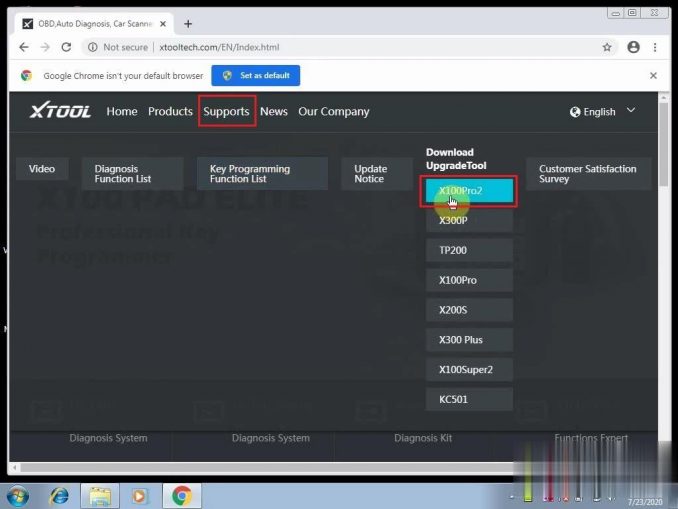
Task: Click Set as default button
Action: [256, 76]
